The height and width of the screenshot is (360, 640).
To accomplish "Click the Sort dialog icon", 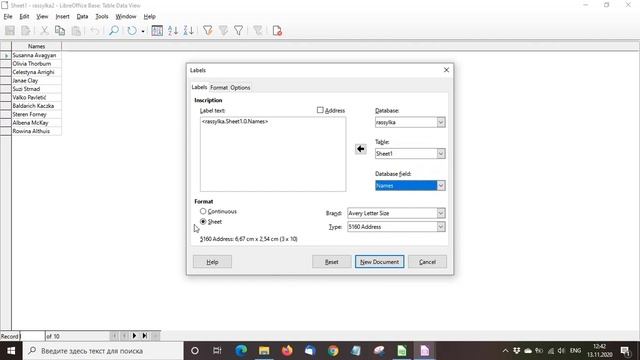I will [x=157, y=31].
